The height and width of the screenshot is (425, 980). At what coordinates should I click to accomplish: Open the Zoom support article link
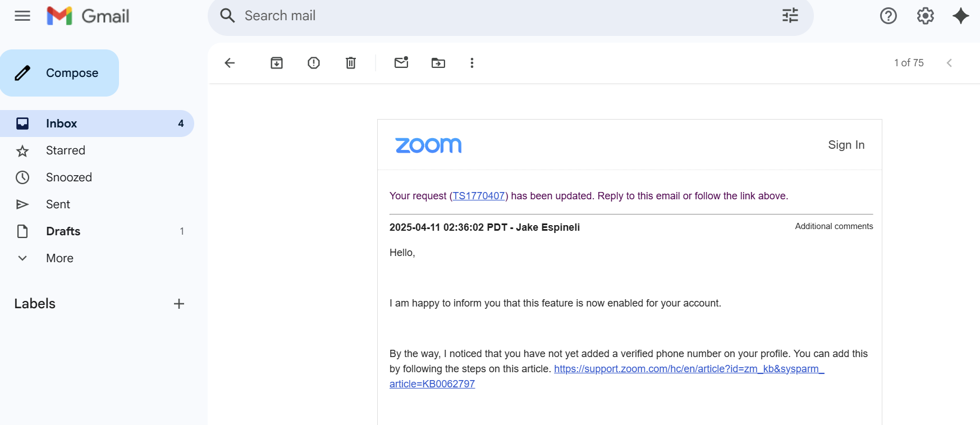[689, 369]
